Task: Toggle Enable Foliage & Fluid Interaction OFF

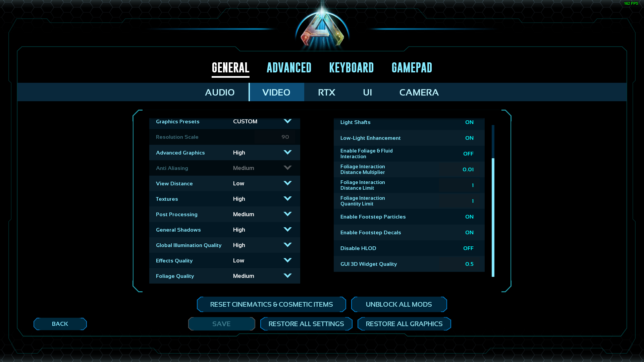Action: click(468, 154)
